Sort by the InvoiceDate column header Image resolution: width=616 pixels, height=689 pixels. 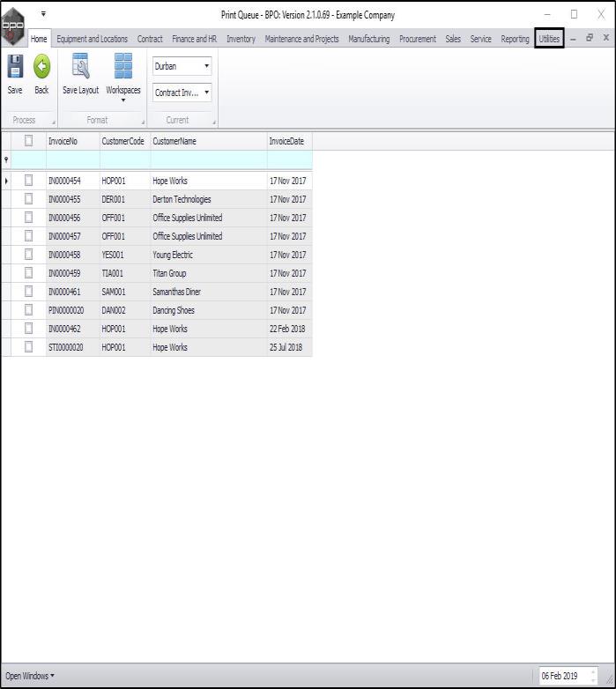[x=290, y=141]
